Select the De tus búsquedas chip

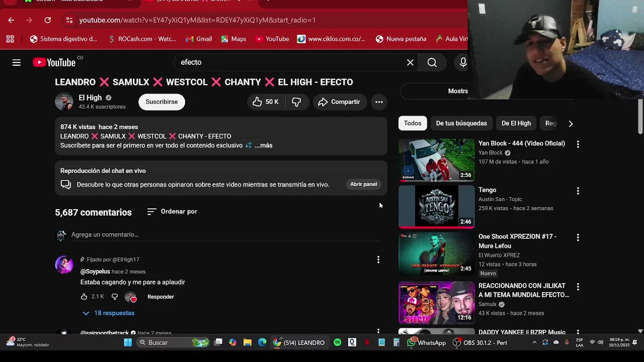point(461,123)
